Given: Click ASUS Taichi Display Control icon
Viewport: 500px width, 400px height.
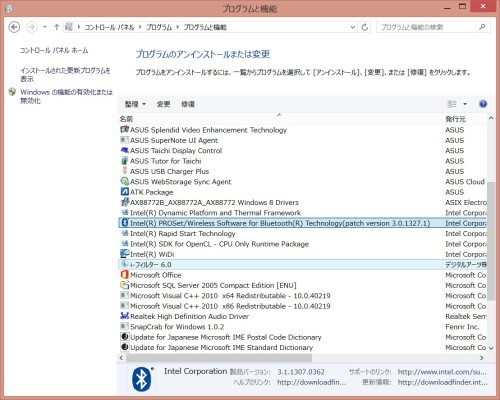Looking at the screenshot, I should pos(124,150).
